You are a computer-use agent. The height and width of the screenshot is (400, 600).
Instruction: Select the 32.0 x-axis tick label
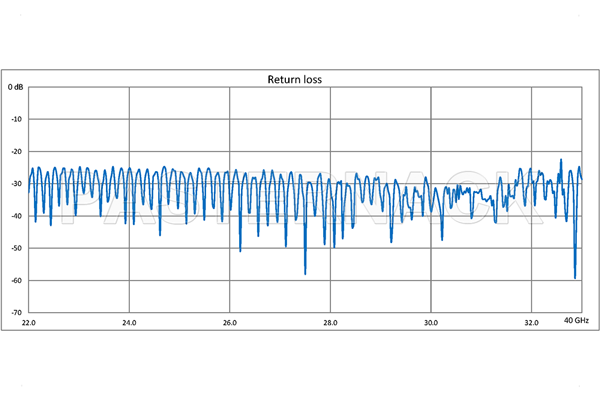(532, 323)
